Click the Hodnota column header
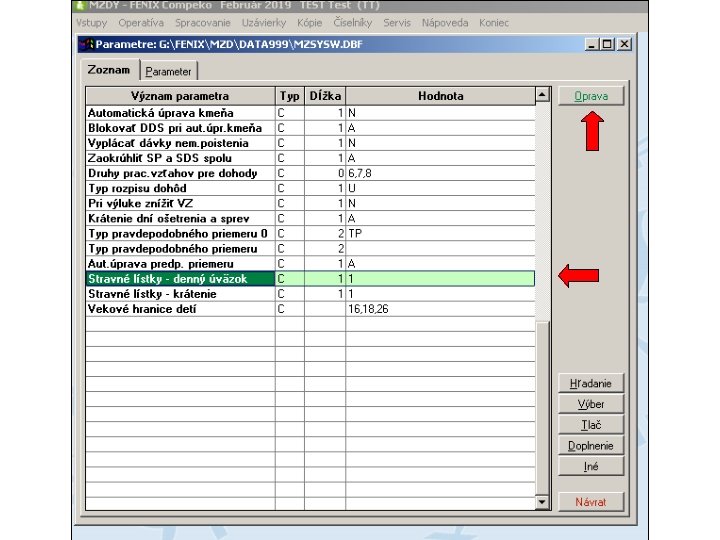 click(x=441, y=96)
